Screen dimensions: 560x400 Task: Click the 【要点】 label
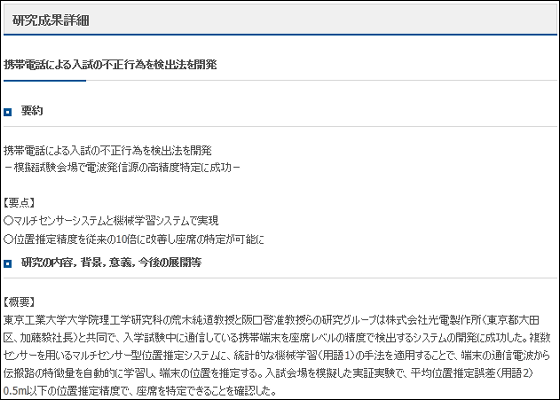(x=19, y=203)
